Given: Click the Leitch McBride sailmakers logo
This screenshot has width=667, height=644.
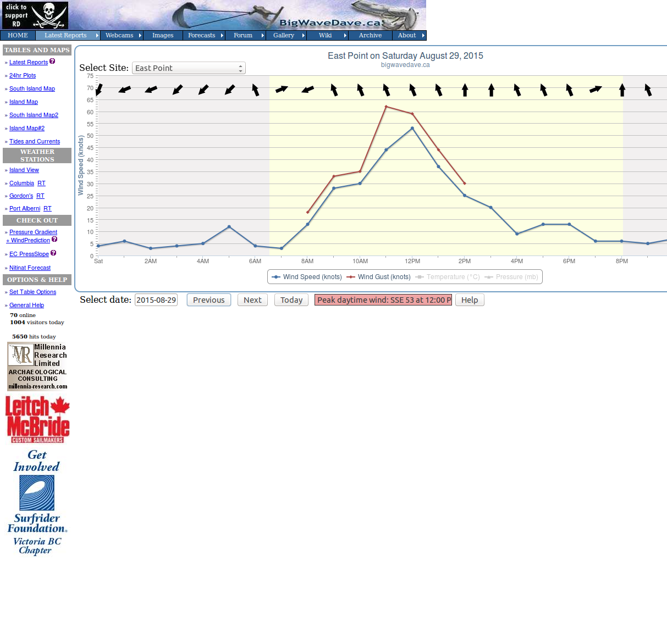Looking at the screenshot, I should 37,419.
